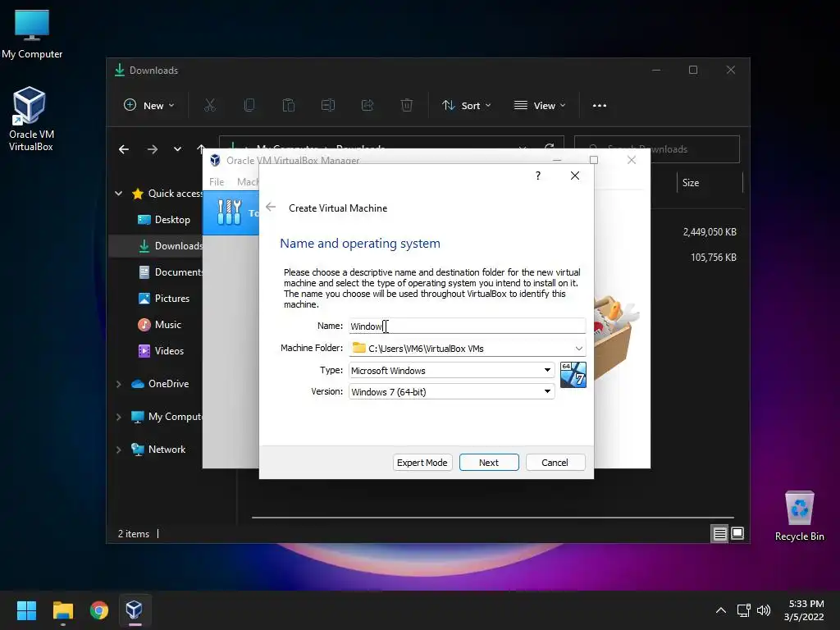Switch to VirtualBox in the taskbar
840x630 pixels.
[134, 610]
